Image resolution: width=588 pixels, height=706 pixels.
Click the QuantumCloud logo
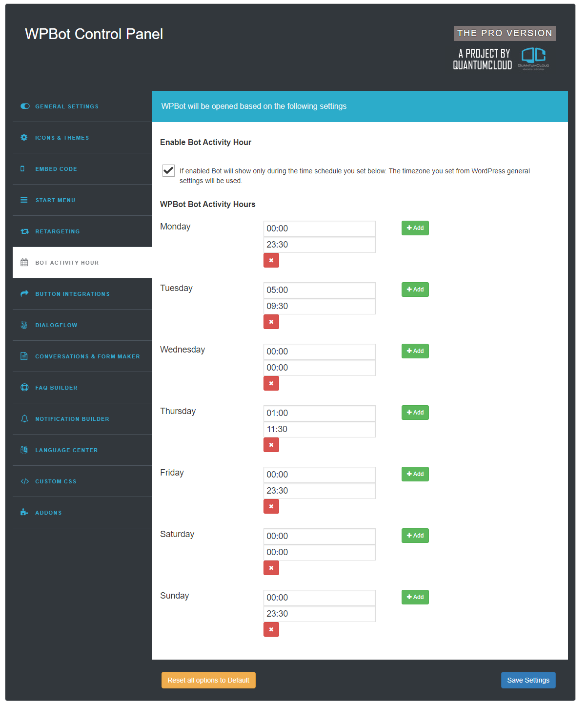[x=533, y=59]
